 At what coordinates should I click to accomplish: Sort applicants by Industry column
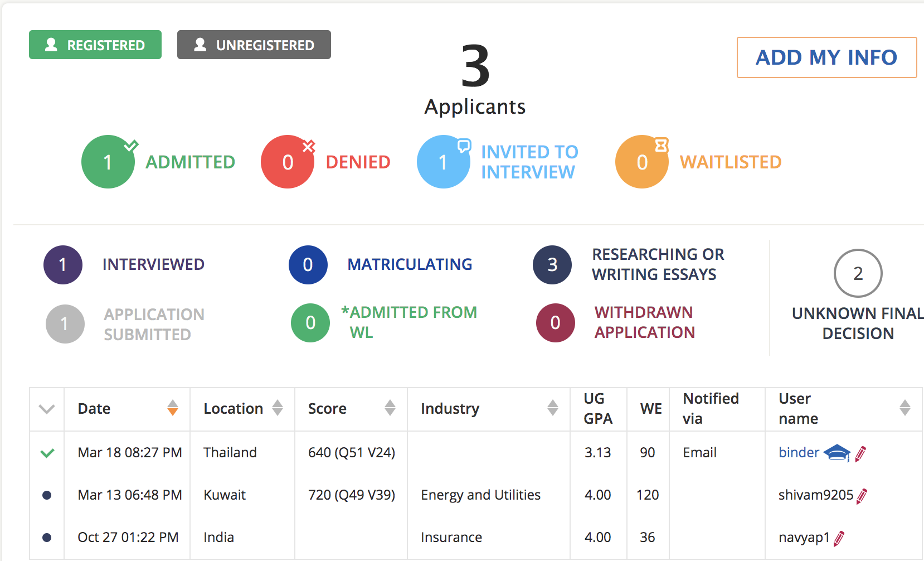552,408
